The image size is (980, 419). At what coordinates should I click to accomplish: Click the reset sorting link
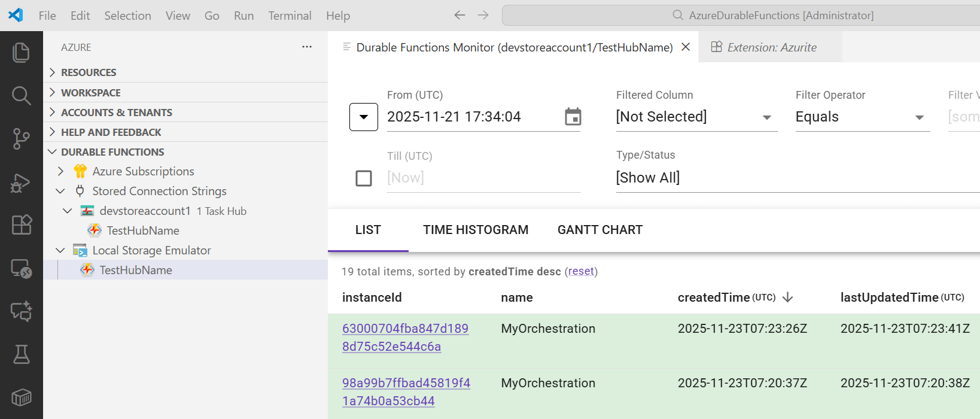pos(581,272)
